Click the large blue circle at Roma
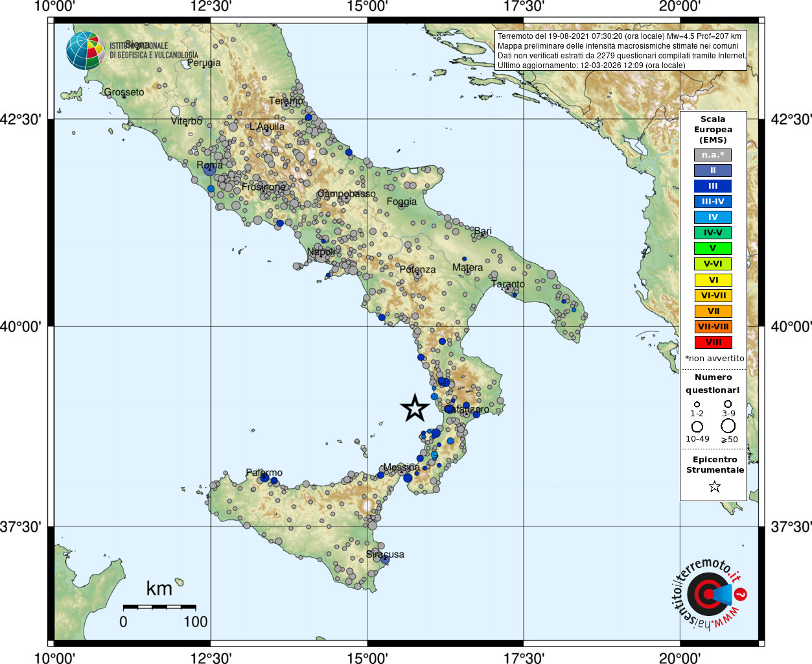The width and height of the screenshot is (812, 664). click(x=209, y=169)
